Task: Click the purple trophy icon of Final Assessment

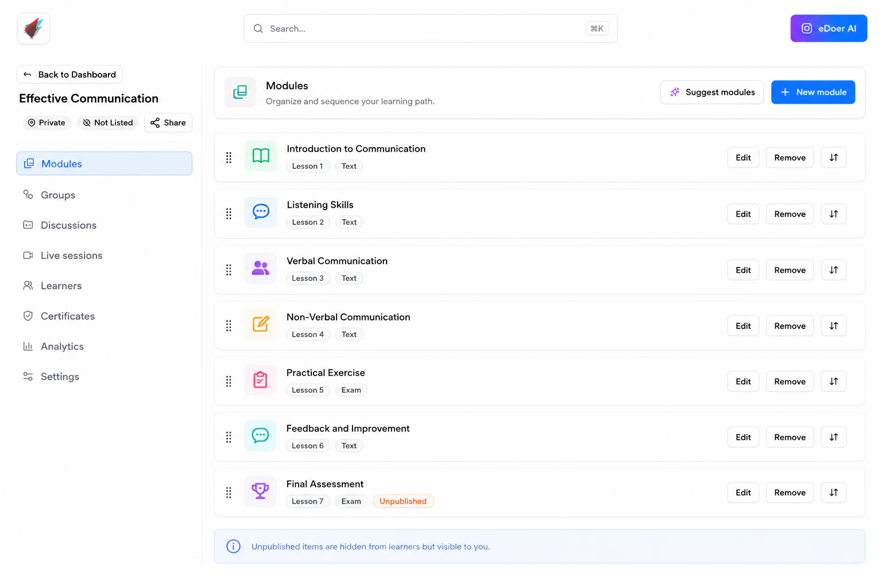Action: [261, 491]
